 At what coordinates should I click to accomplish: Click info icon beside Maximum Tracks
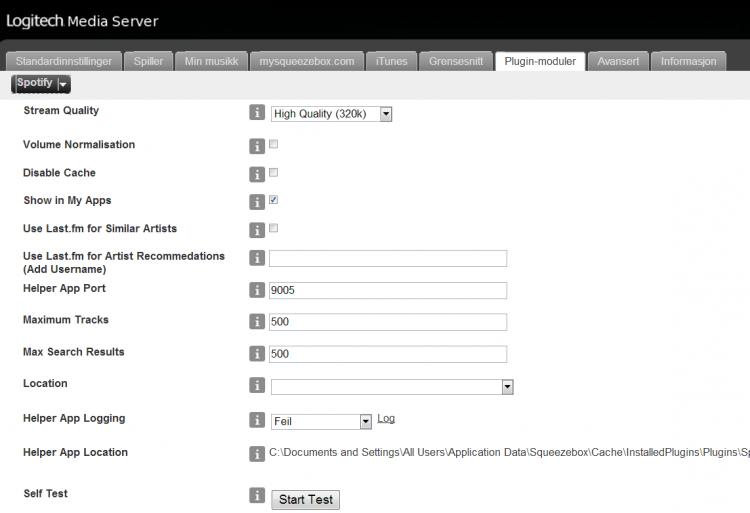tap(257, 321)
